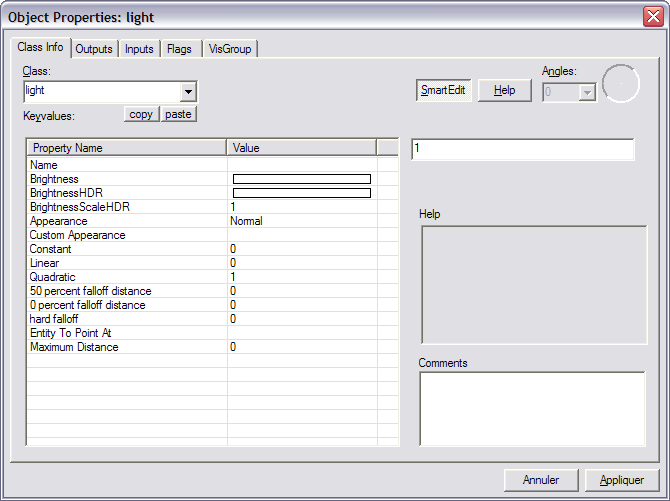Screen dimensions: 670x501
Task: Select the BrightnessHDR property row
Action: coord(67,193)
